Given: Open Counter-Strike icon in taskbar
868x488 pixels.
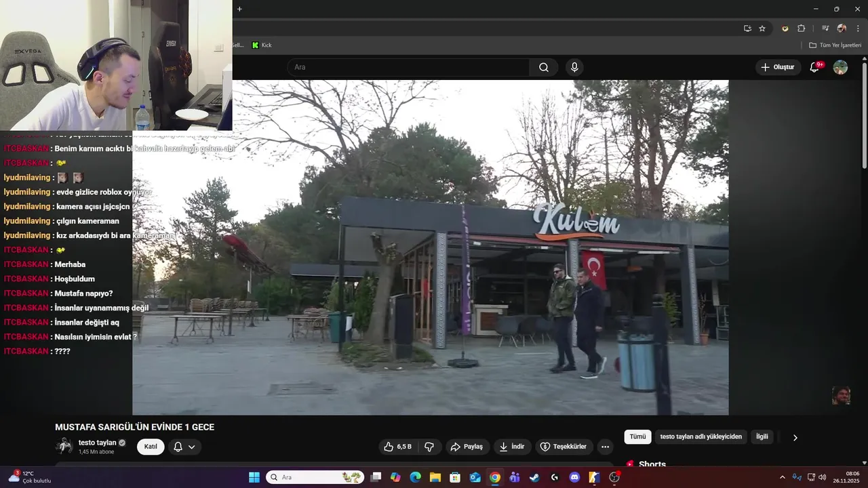Looking at the screenshot, I should point(594,477).
